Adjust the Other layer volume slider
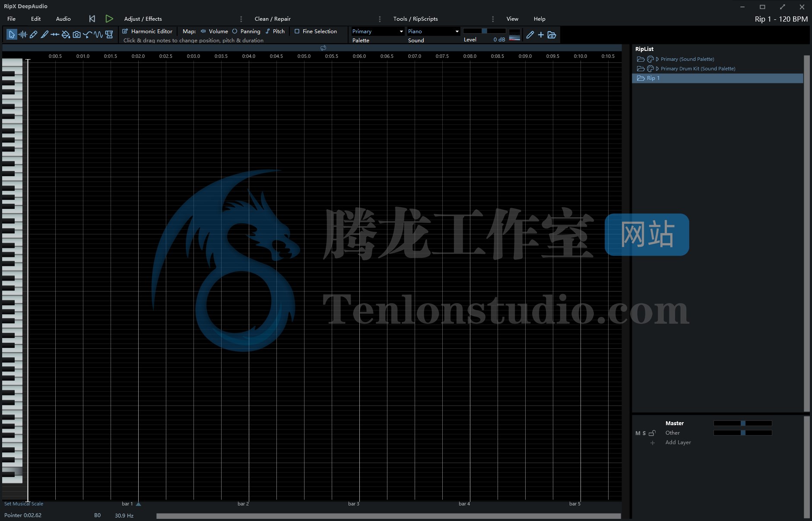The height and width of the screenshot is (521, 812). (743, 433)
